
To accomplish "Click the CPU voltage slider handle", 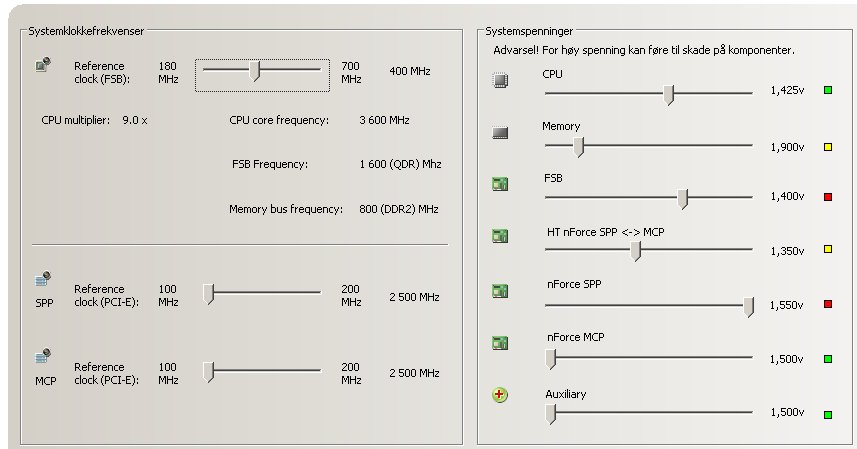I will pyautogui.click(x=668, y=94).
